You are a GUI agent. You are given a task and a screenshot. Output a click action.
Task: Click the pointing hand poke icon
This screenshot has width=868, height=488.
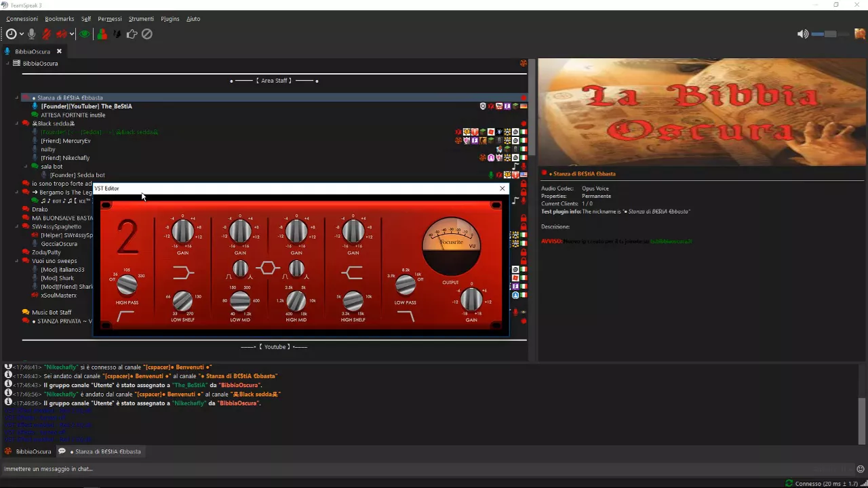pyautogui.click(x=132, y=34)
